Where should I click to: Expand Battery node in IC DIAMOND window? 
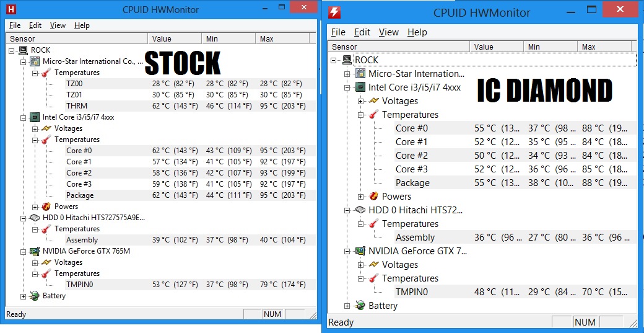click(347, 306)
